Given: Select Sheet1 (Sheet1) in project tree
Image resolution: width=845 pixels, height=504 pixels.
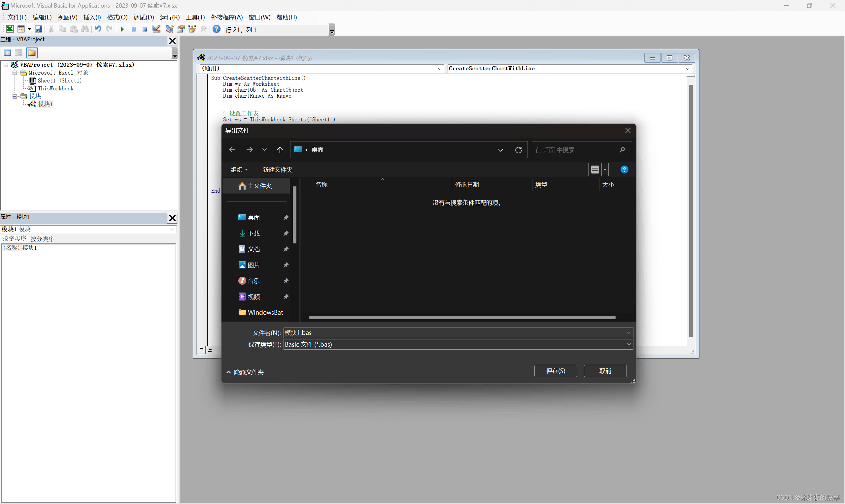Looking at the screenshot, I should (x=59, y=80).
